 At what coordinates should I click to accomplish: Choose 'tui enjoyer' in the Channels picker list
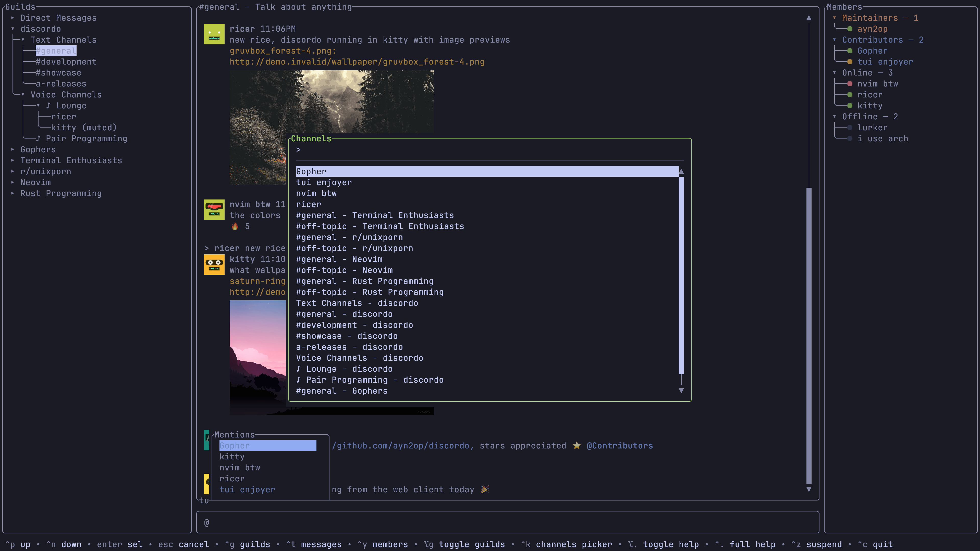(x=487, y=183)
